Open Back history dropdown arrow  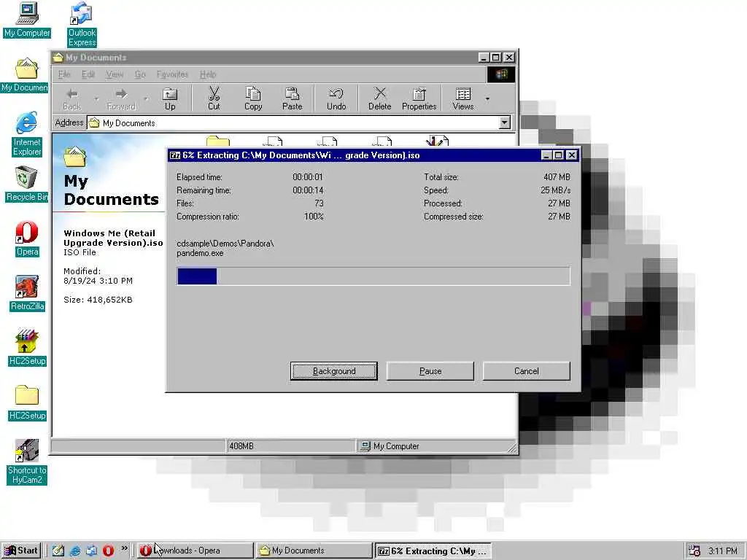96,99
